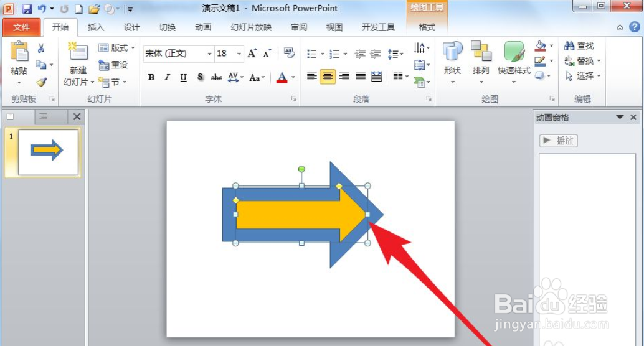Switch to the Animations (动画) tab

click(x=203, y=27)
